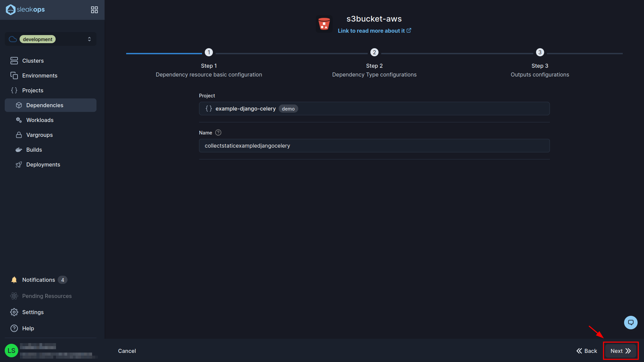Click the Help question mark icon

pyautogui.click(x=14, y=328)
